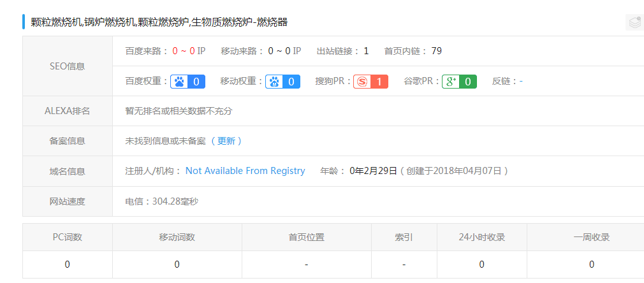Click the Baidu paw icon beside 百度权重
The height and width of the screenshot is (283, 644).
point(180,82)
